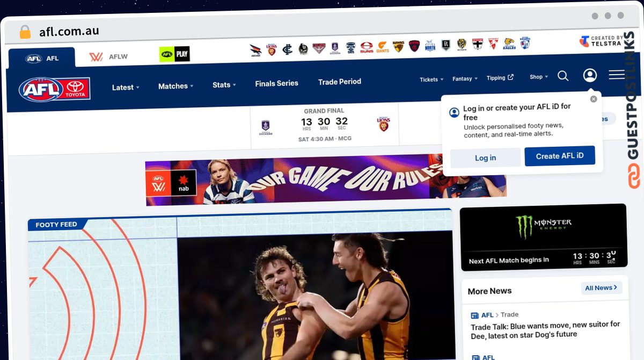Open the Collingwood Magpies logo
The width and height of the screenshot is (644, 360).
303,49
